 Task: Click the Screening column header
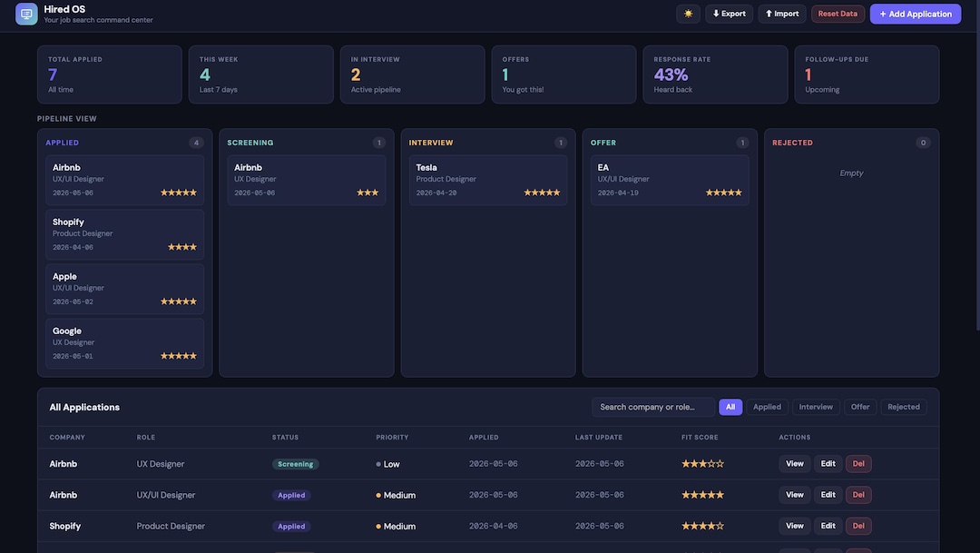(x=250, y=143)
